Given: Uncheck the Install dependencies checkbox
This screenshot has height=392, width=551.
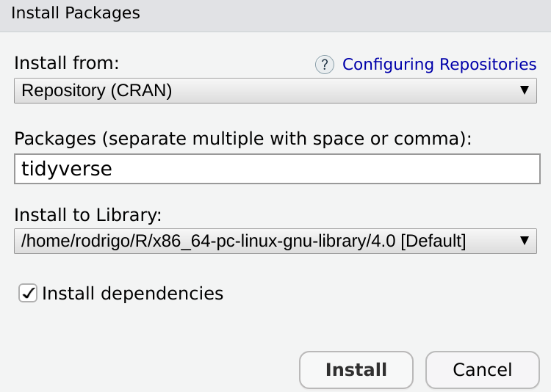Looking at the screenshot, I should [28, 294].
